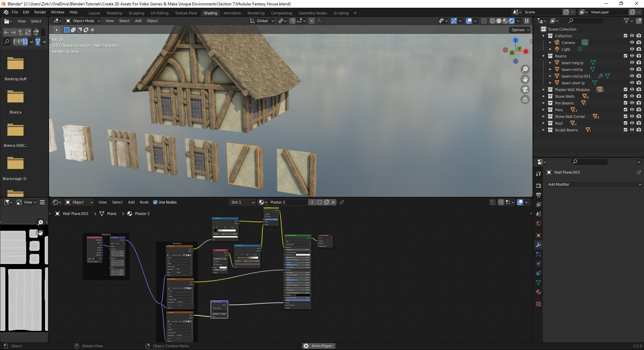This screenshot has height=350, width=644.
Task: Switch perspective/orthographic grid gizmo icon
Action: [x=525, y=99]
